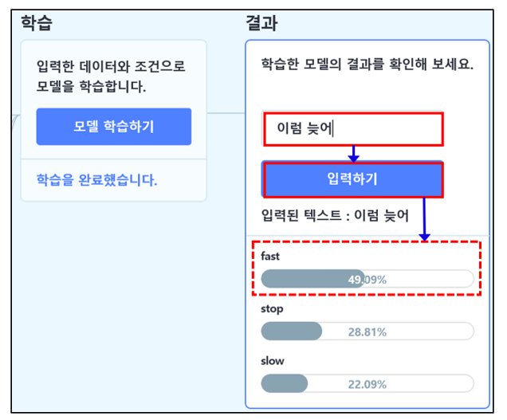Image resolution: width=507 pixels, height=420 pixels.
Task: Select the 결과 section heading
Action: coord(261,23)
